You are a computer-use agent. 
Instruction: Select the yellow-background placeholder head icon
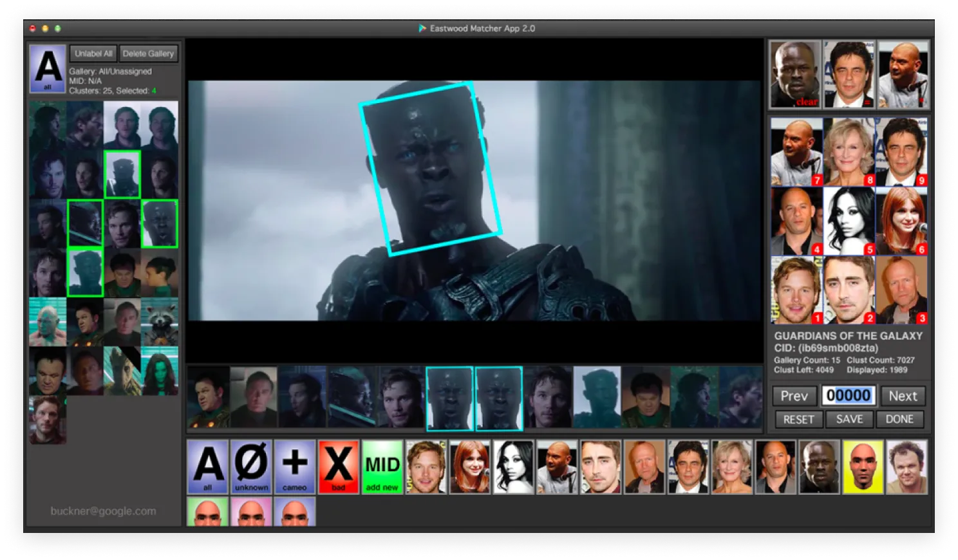pyautogui.click(x=863, y=467)
